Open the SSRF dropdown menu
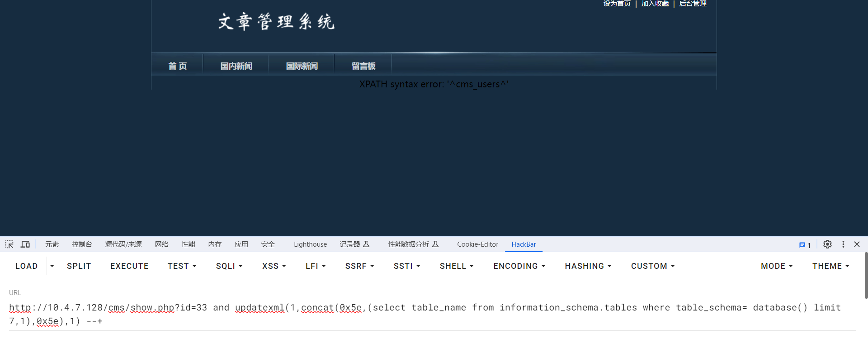The width and height of the screenshot is (868, 339). (360, 266)
